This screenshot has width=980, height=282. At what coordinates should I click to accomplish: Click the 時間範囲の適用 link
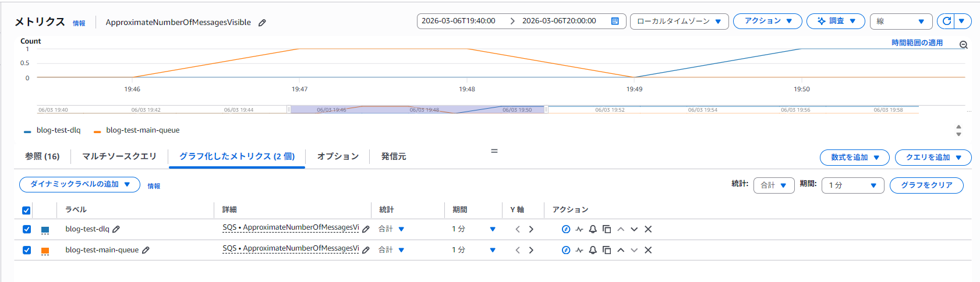tap(917, 43)
